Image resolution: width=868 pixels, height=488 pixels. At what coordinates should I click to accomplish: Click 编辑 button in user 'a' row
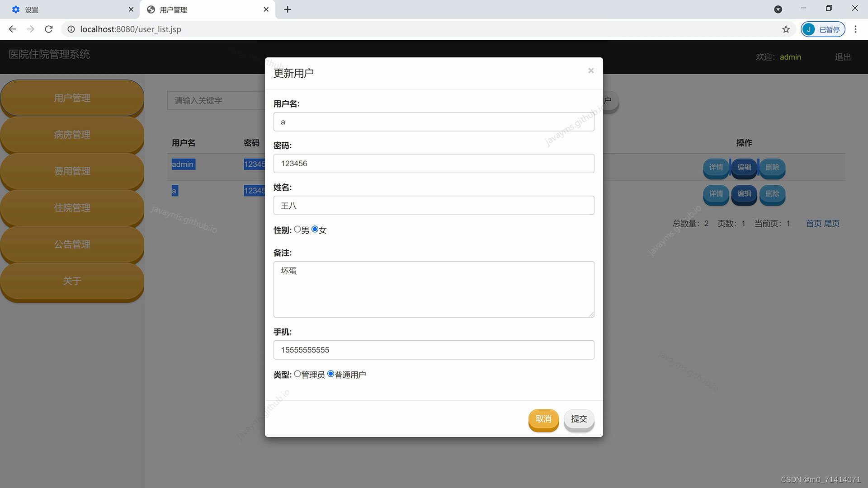tap(744, 194)
